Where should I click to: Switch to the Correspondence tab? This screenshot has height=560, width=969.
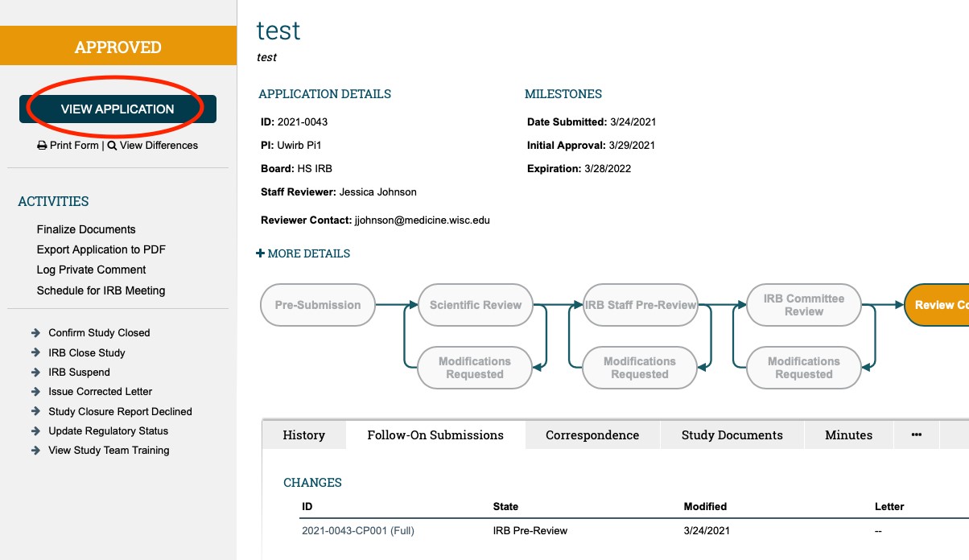coord(592,434)
